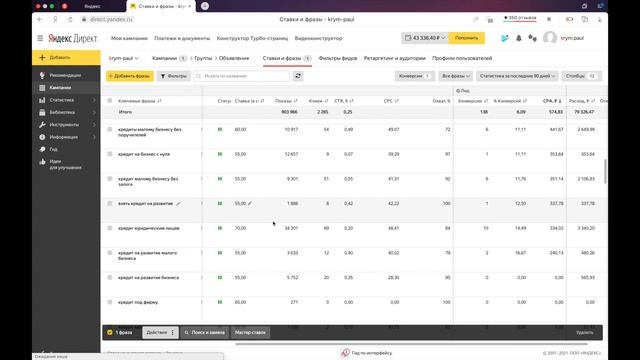
Task: Click the yellow Пополнить button
Action: (x=467, y=38)
